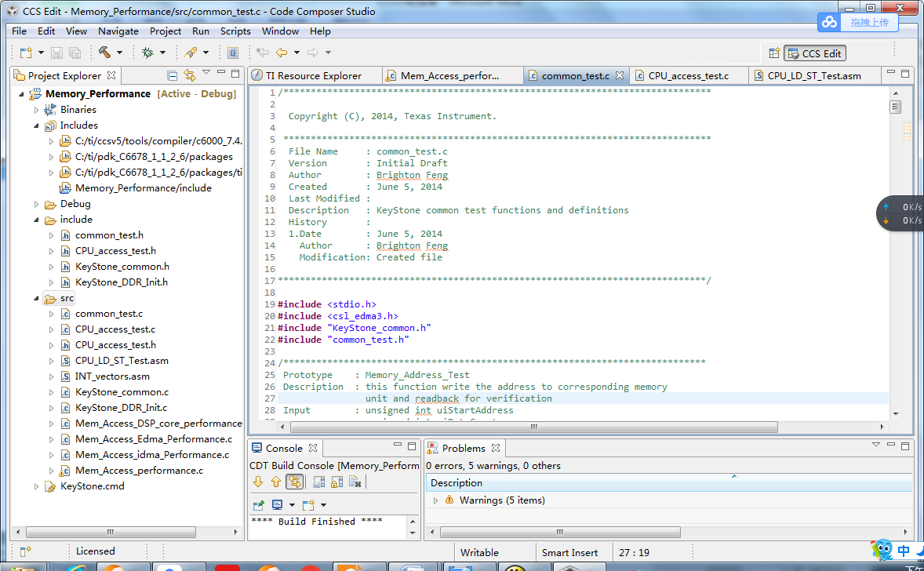
Task: Open the File menu
Action: 19,31
